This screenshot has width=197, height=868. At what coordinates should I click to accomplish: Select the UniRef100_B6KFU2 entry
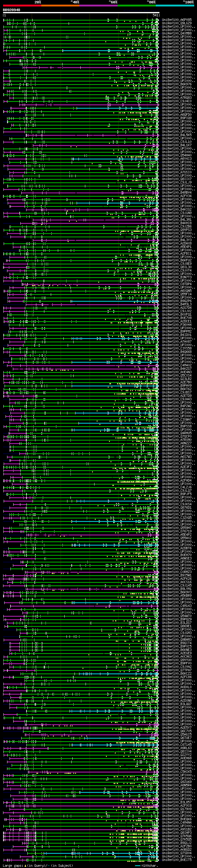[177, 260]
